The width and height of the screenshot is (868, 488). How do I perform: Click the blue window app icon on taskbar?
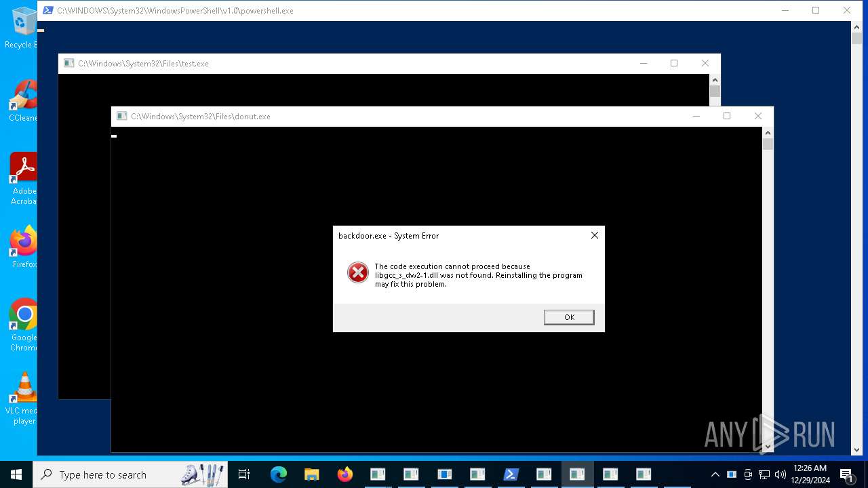click(444, 474)
